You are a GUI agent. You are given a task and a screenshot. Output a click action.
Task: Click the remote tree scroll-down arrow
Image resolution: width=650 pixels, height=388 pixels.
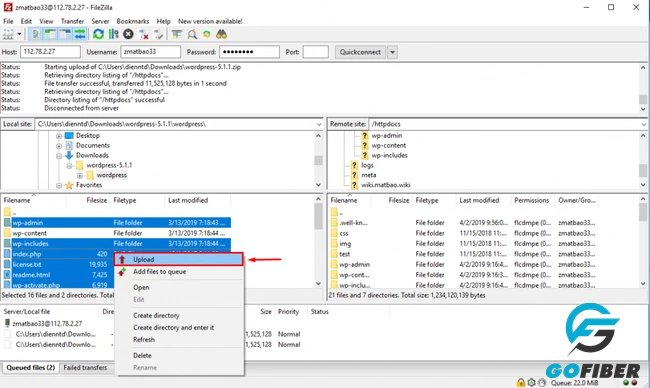coord(643,185)
